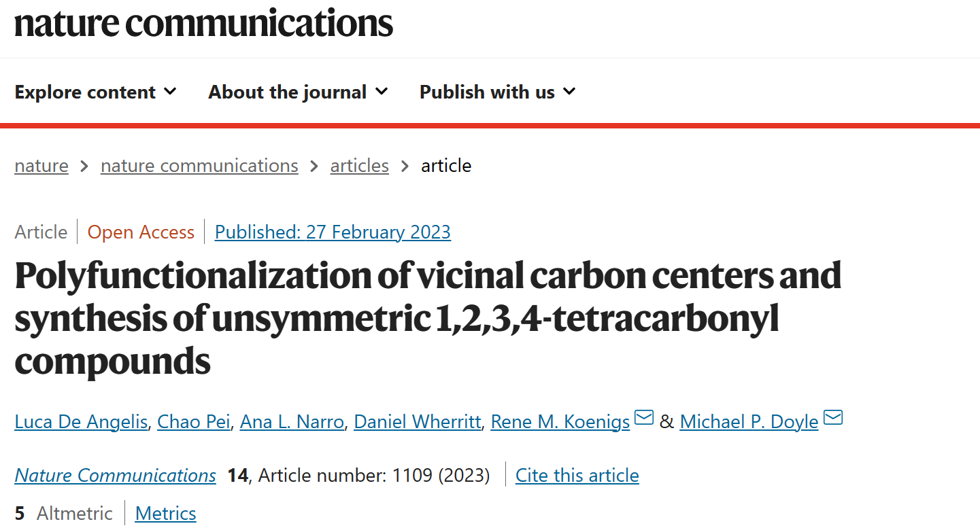Open the italic Nature Communications journal link
Viewport: 980px width, 528px height.
coord(115,475)
